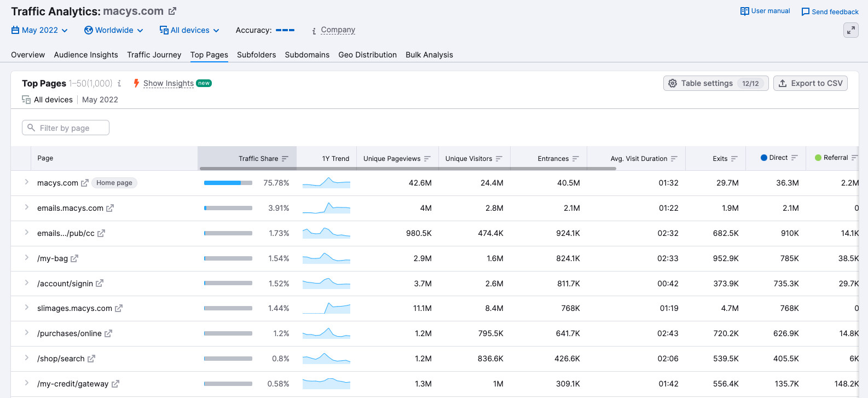Switch to the Audience Insights tab
Viewport: 868px width, 398px height.
[x=86, y=55]
